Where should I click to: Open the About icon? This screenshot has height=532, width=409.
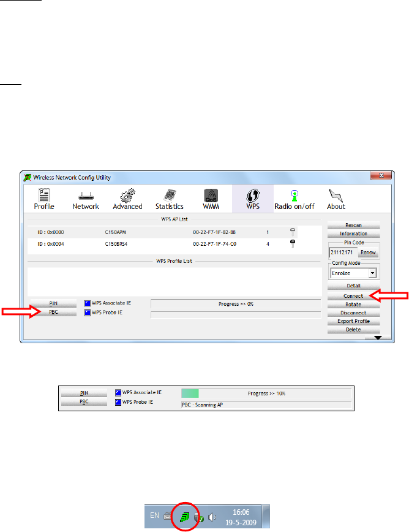tap(336, 199)
